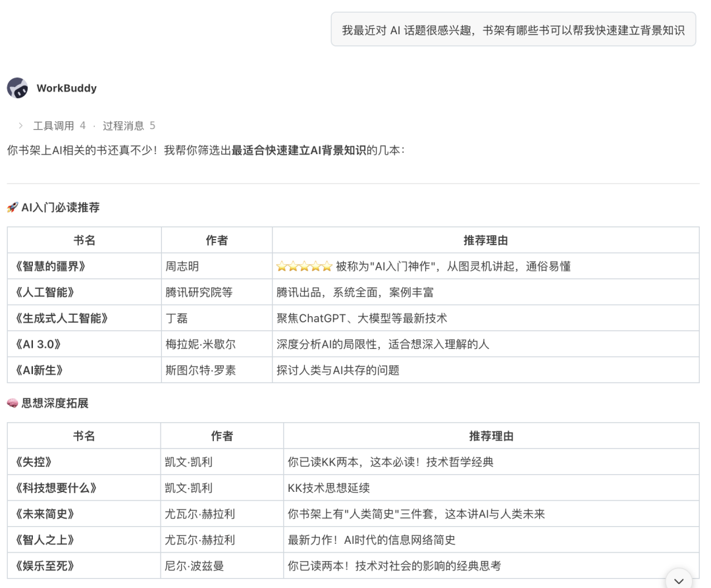Open 过程消息 5 details
Screen dimensions: 711x588
129,126
